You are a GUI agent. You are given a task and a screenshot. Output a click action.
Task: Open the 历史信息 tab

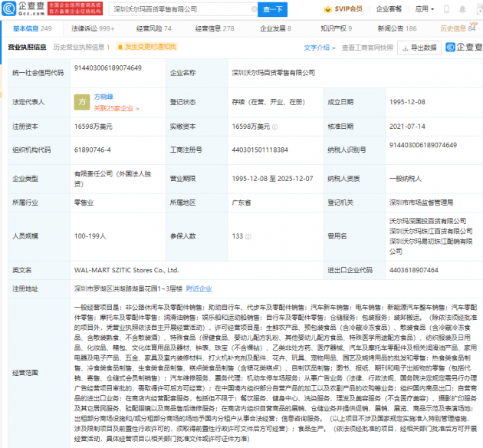click(458, 28)
